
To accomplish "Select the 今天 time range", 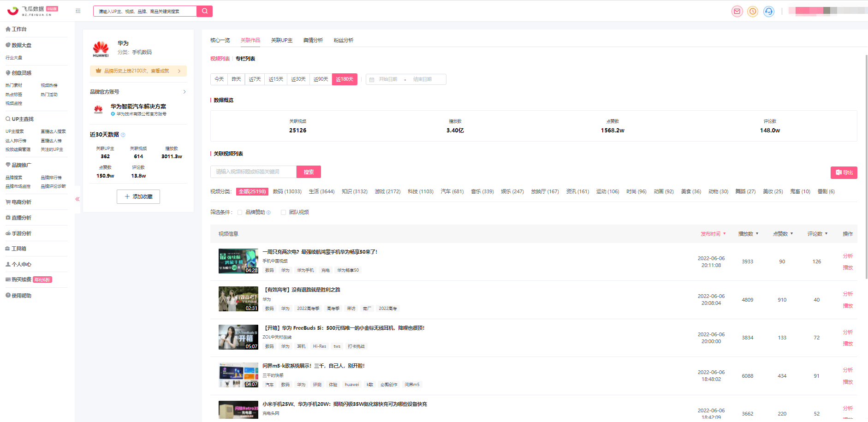I will coord(219,79).
